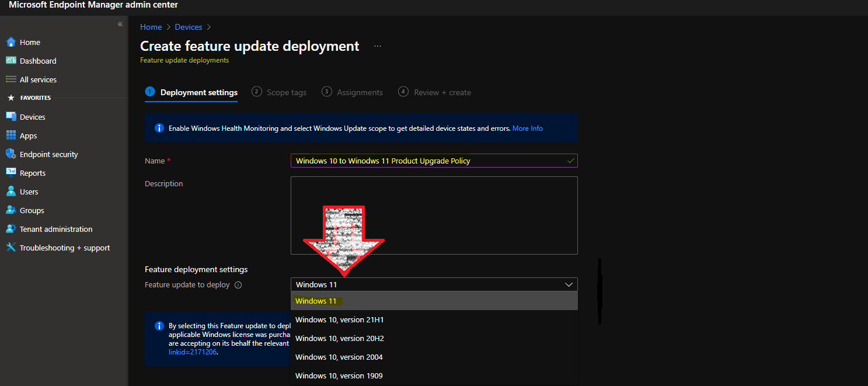
Task: Click the Home breadcrumb link
Action: pyautogui.click(x=151, y=27)
